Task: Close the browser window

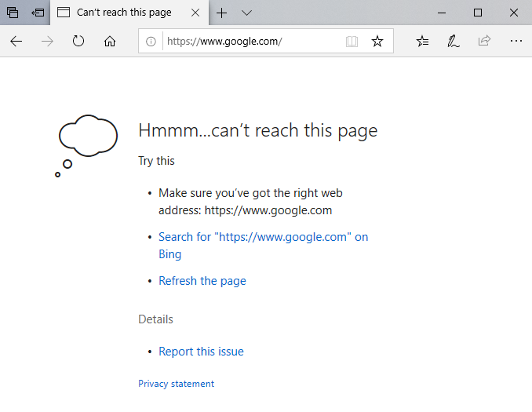Action: [x=514, y=13]
